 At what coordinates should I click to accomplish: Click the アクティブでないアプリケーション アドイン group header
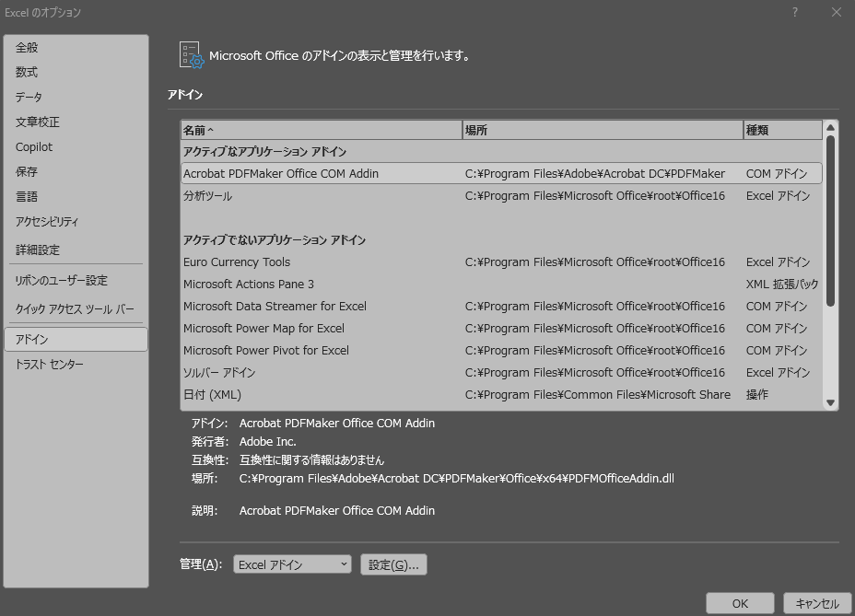coord(275,239)
